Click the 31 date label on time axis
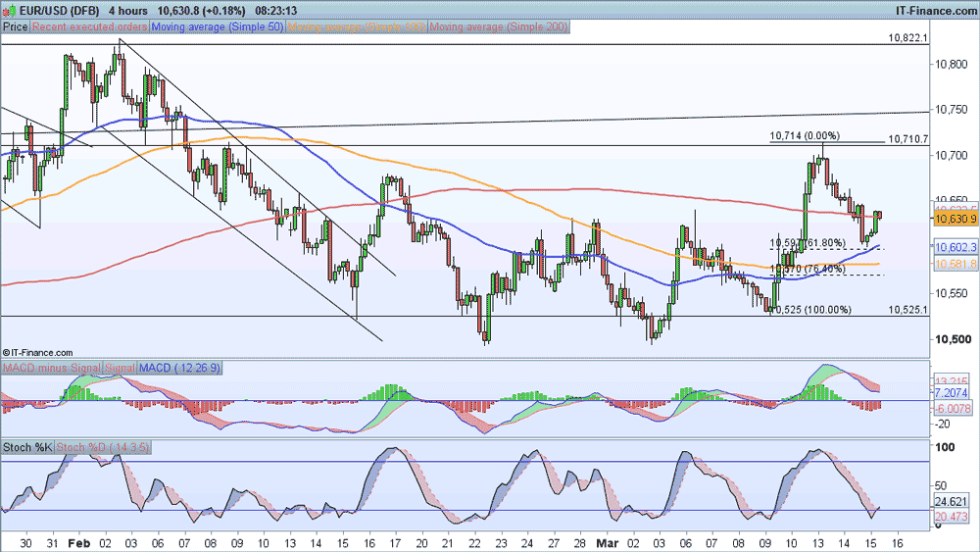The image size is (980, 552). [x=53, y=543]
